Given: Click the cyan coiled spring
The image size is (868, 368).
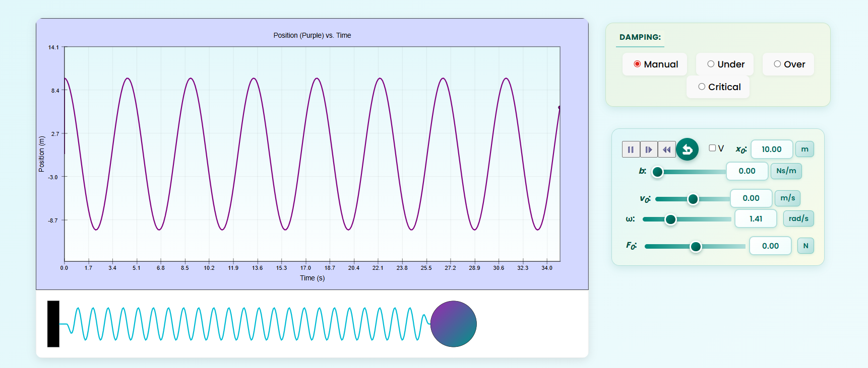Looking at the screenshot, I should pyautogui.click(x=245, y=324).
